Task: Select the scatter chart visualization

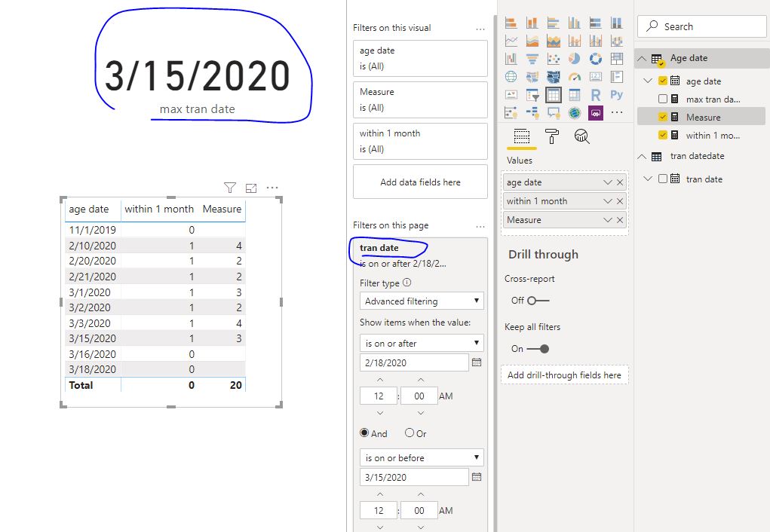Action: (554, 59)
